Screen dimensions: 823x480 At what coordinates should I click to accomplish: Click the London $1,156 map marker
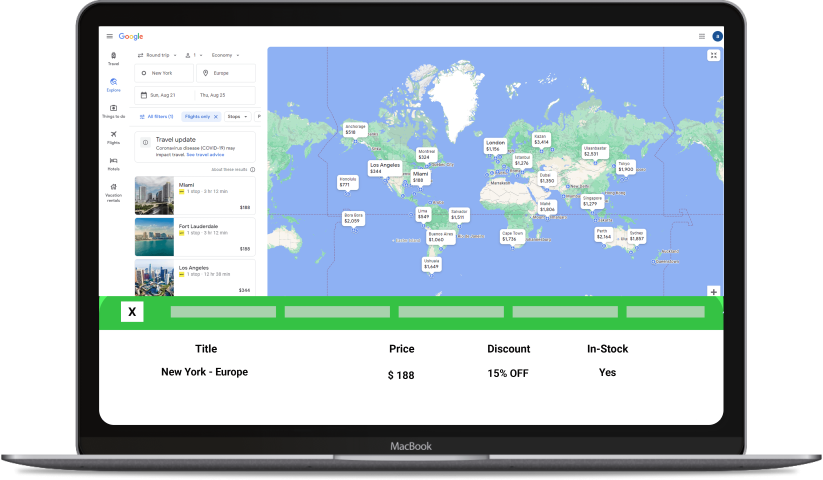tap(495, 145)
